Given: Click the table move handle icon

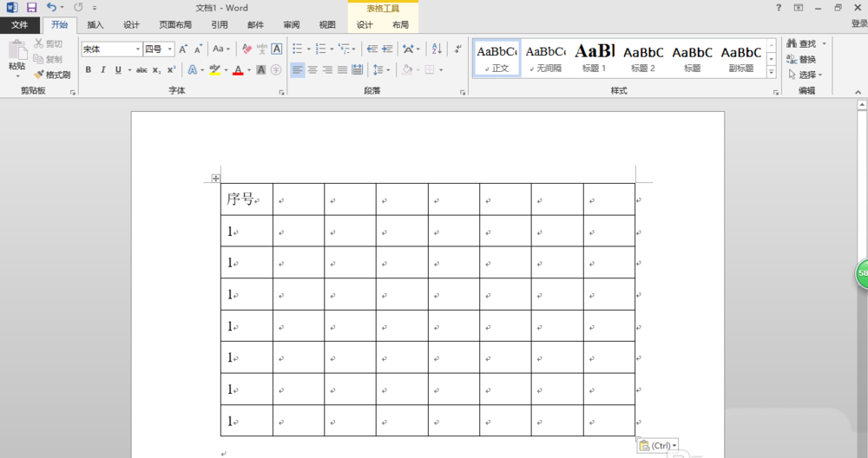Looking at the screenshot, I should pos(215,179).
